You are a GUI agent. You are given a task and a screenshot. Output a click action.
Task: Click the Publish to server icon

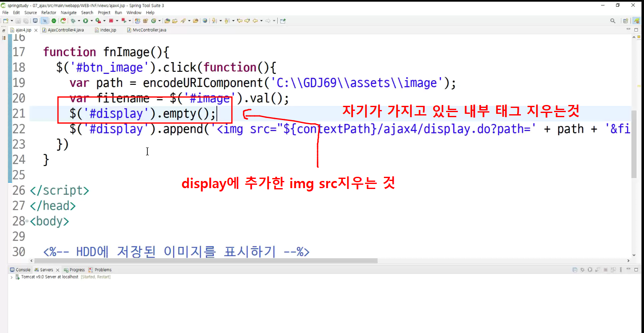(613, 270)
